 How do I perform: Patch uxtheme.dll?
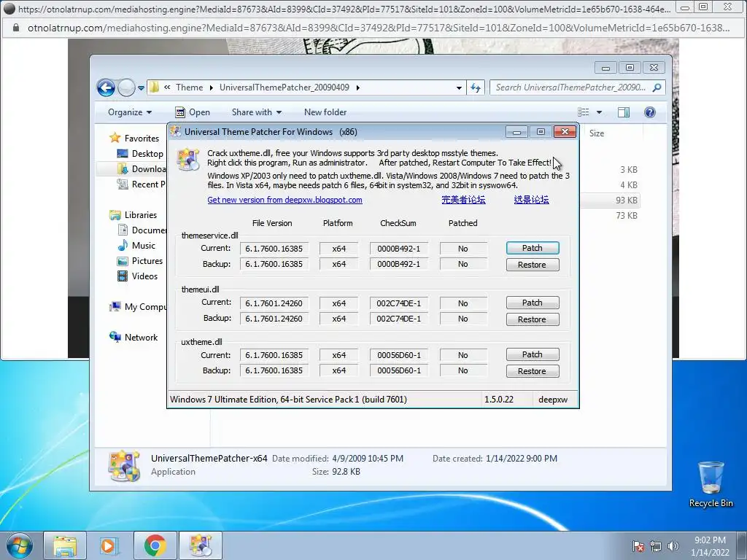point(532,354)
